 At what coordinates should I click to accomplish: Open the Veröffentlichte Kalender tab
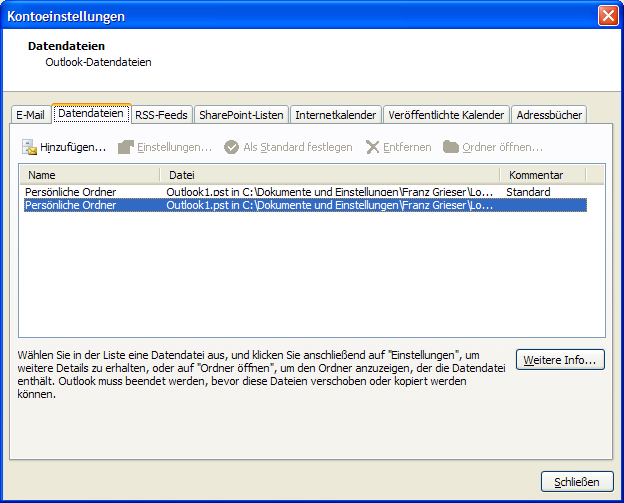(446, 115)
